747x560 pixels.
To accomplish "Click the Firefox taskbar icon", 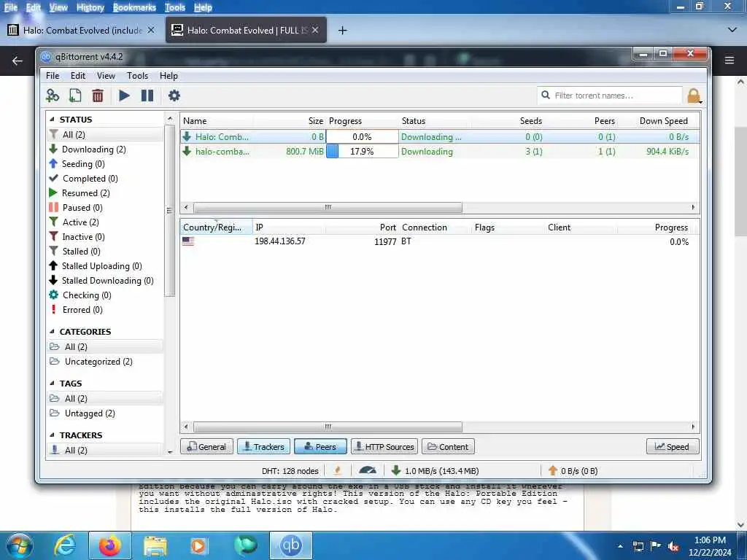I will 109,545.
